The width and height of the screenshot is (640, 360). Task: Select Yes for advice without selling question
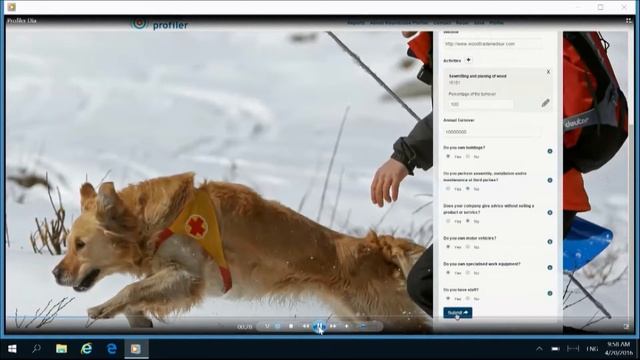pos(448,221)
